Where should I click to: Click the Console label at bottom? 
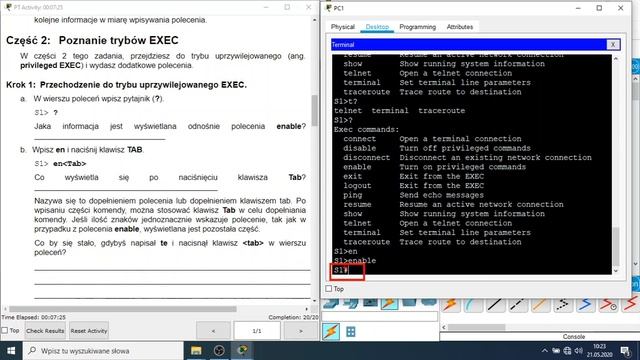pyautogui.click(x=574, y=337)
